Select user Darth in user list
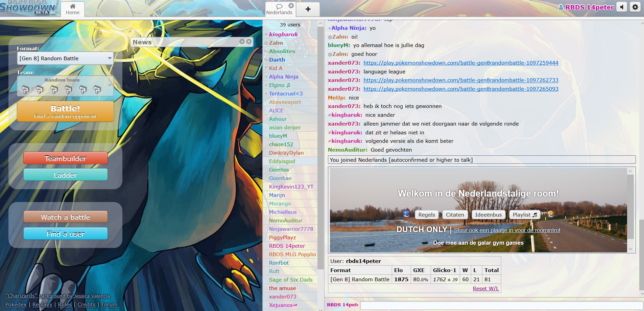 pos(290,60)
